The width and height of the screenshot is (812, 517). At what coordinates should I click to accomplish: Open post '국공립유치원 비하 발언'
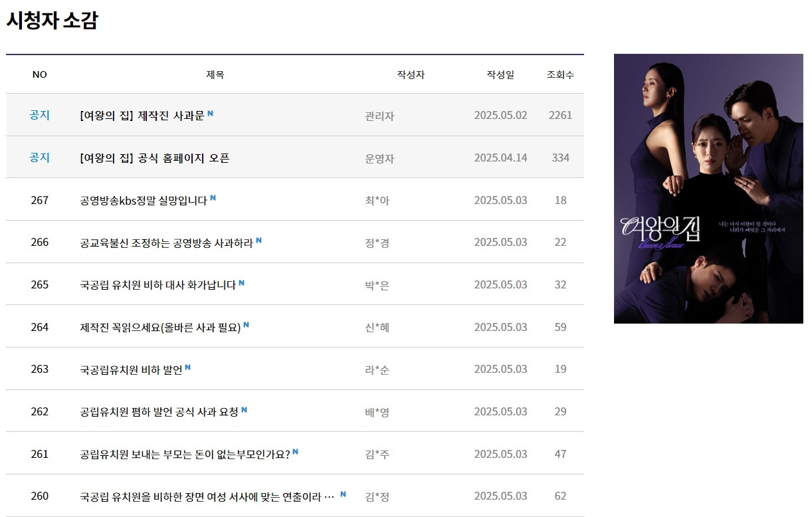coord(131,369)
